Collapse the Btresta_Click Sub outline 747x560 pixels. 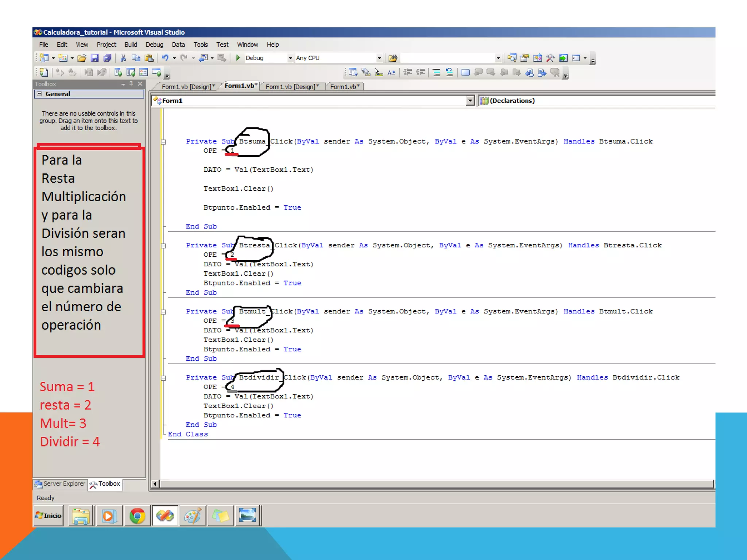(x=164, y=246)
